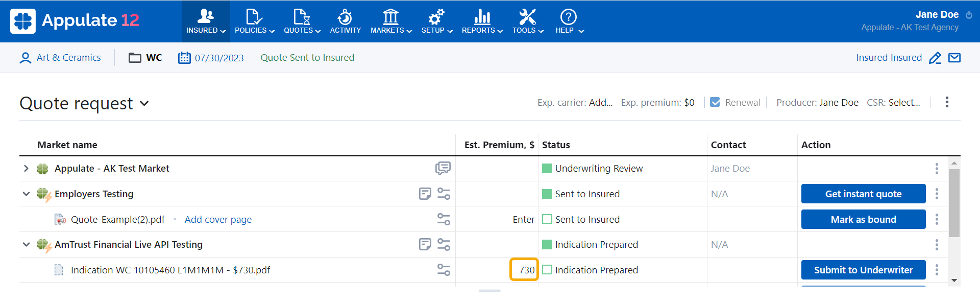Image resolution: width=980 pixels, height=303 pixels.
Task: Open the Policies menu
Action: pos(254,21)
